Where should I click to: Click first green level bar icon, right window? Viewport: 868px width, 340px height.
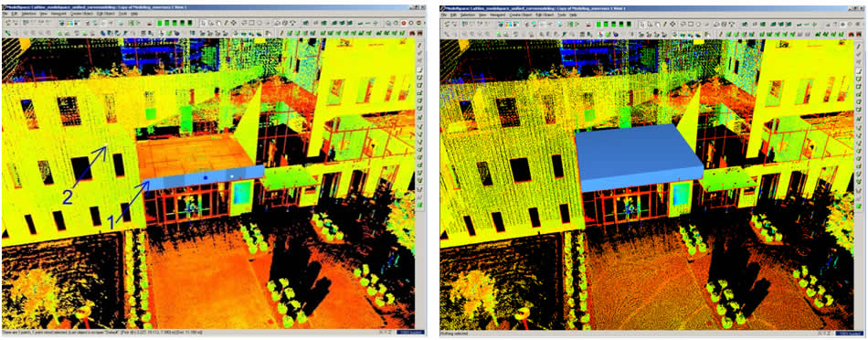[598, 25]
